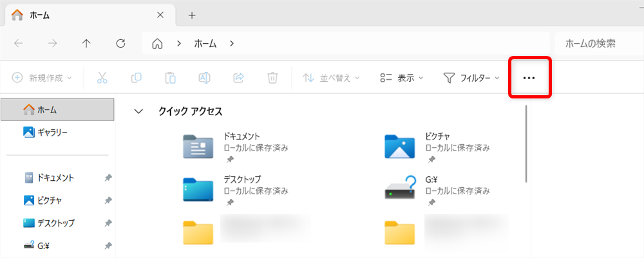Go up one folder level
The image size is (644, 258).
[x=86, y=44]
